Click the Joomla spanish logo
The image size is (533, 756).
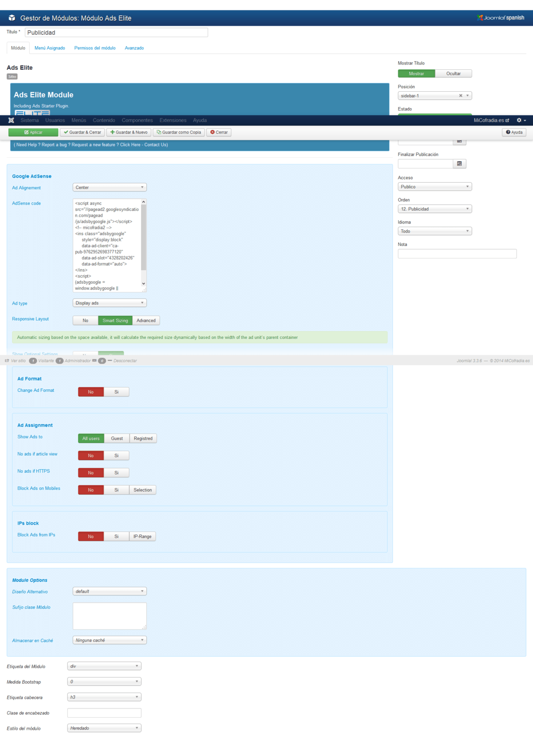501,18
